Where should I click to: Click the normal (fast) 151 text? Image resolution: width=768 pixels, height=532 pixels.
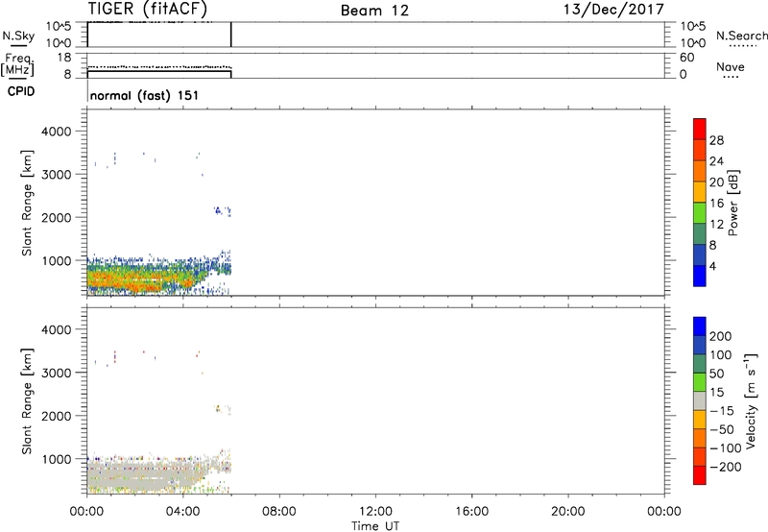[x=145, y=95]
